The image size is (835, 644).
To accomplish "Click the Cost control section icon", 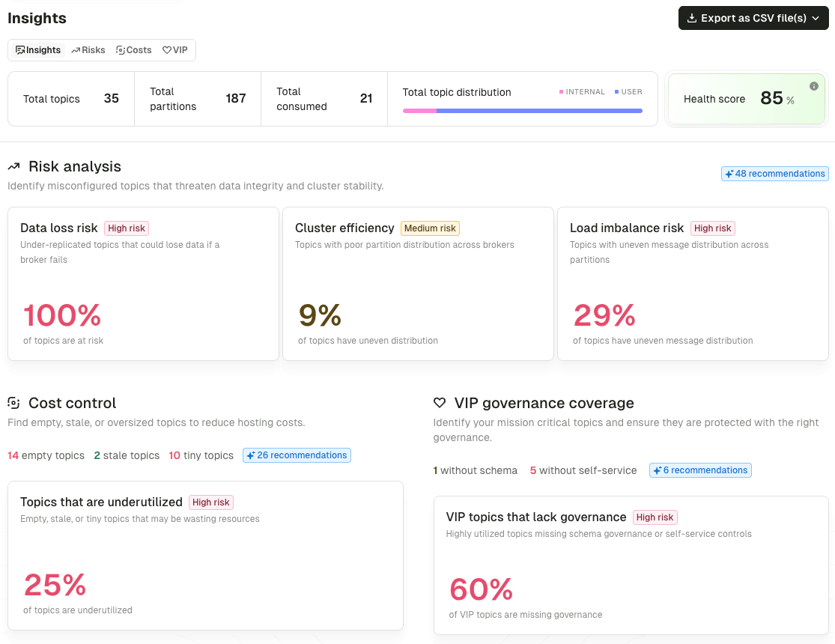I will coord(13,403).
